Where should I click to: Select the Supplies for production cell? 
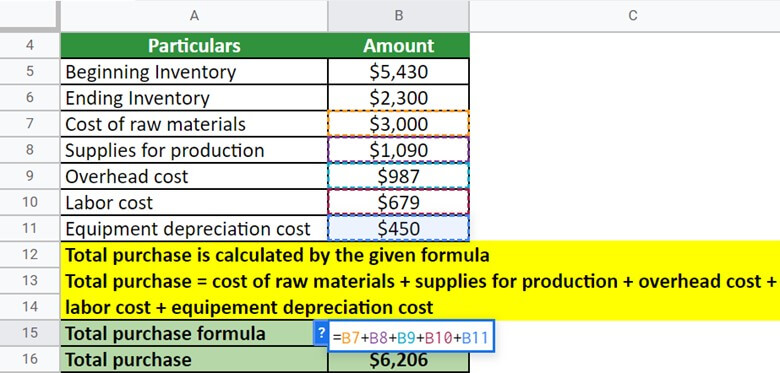pos(194,150)
